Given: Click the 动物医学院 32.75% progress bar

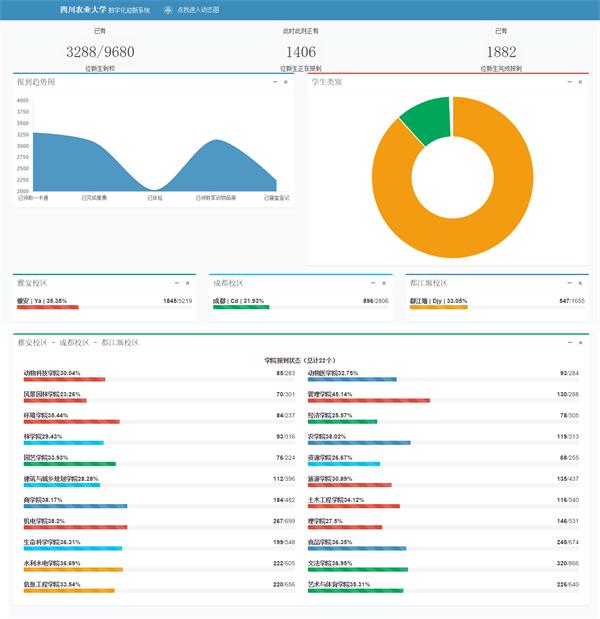Looking at the screenshot, I should [x=352, y=379].
